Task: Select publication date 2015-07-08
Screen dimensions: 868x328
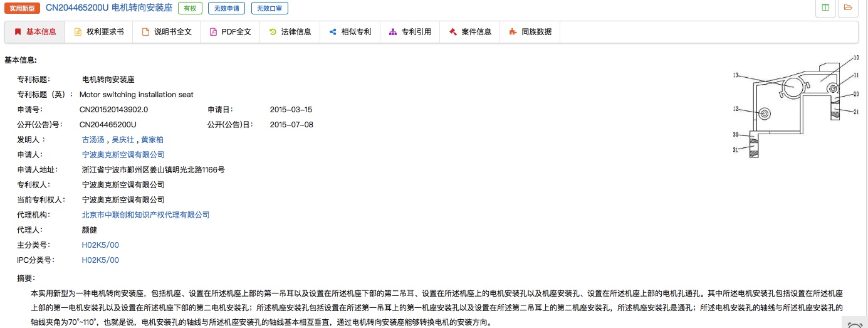Action: pos(291,125)
